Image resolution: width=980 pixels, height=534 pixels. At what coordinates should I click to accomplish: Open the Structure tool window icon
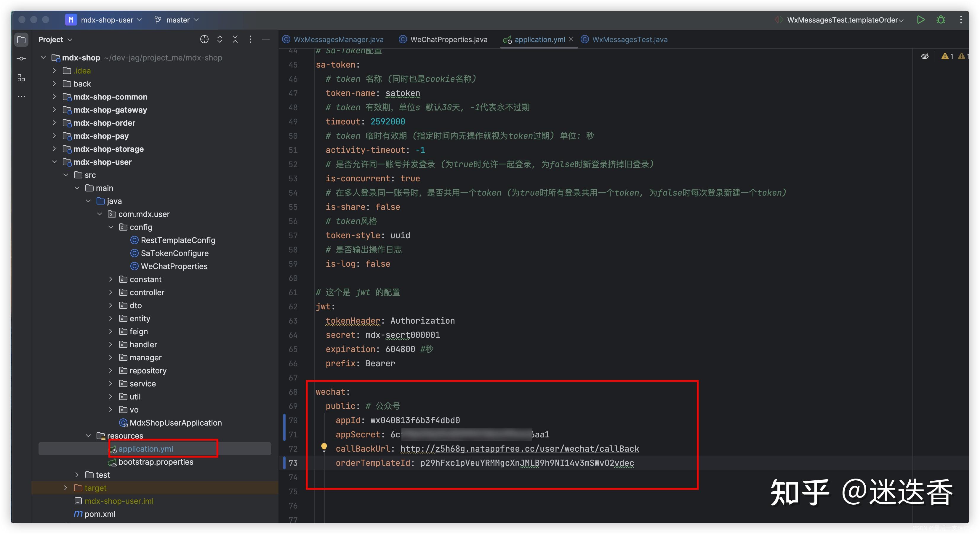[x=21, y=78]
